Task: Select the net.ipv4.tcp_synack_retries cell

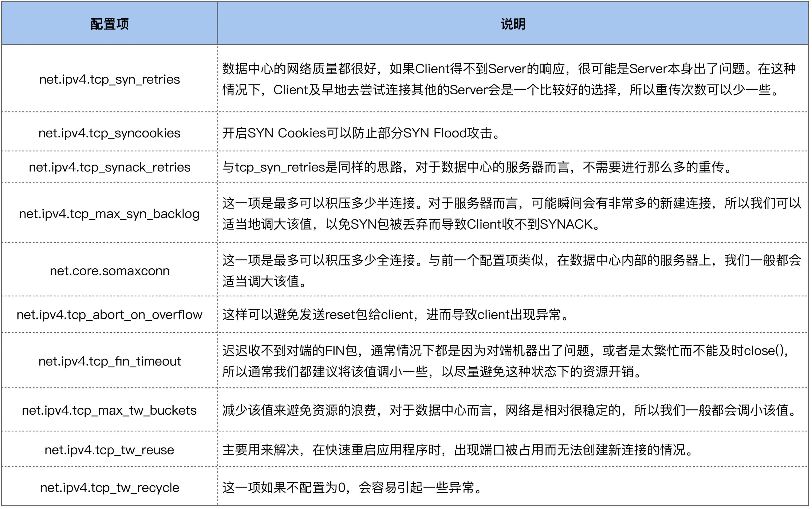Action: [x=109, y=167]
